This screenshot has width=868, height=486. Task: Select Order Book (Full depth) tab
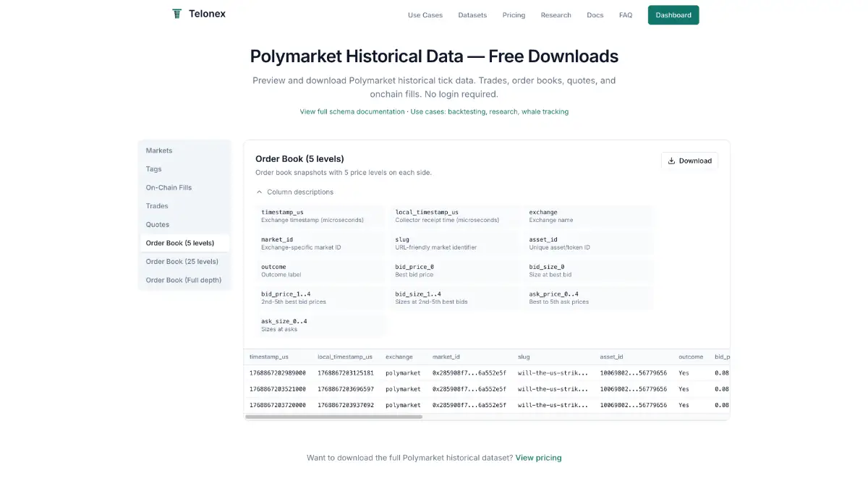(184, 280)
